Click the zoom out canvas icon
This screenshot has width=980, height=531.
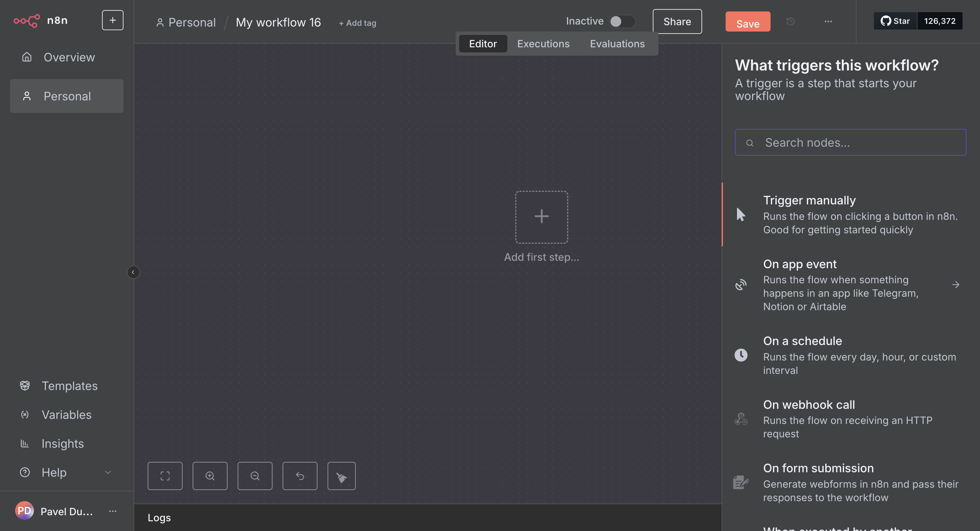click(254, 476)
